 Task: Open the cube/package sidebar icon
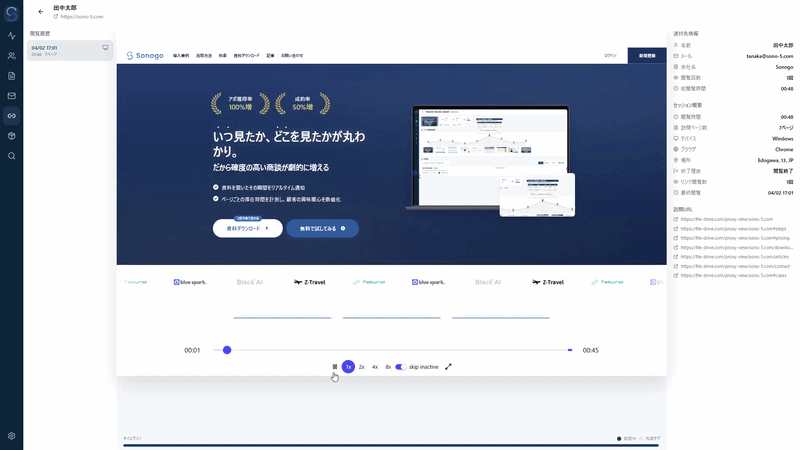(x=11, y=136)
